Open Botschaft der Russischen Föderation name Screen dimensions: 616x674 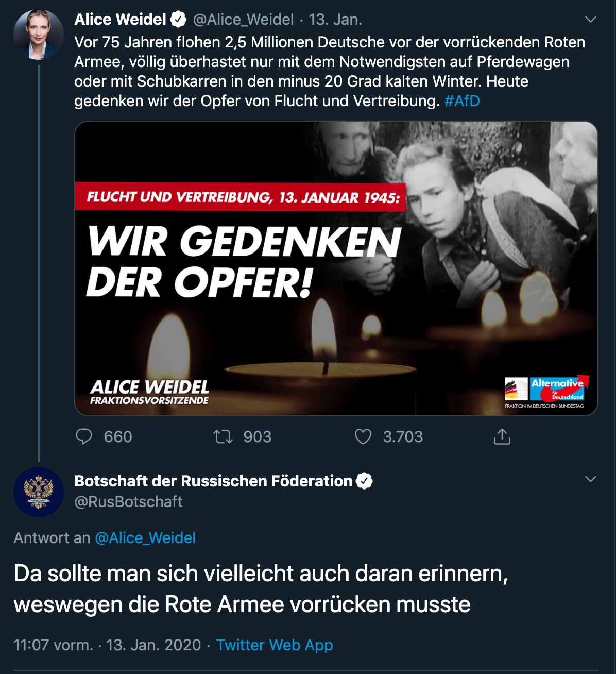[213, 481]
